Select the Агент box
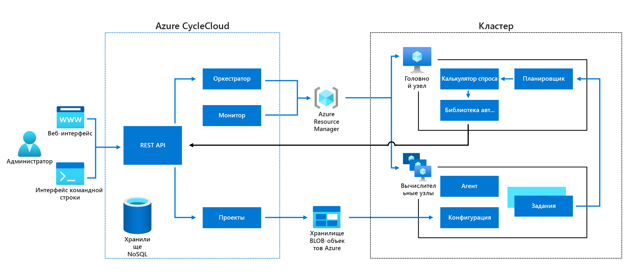Viewport: 644px width, 279px height. (469, 186)
